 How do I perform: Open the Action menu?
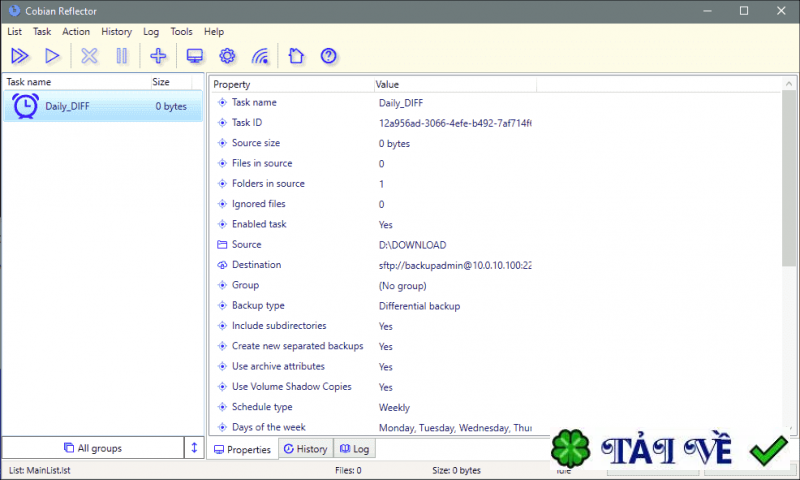(76, 32)
